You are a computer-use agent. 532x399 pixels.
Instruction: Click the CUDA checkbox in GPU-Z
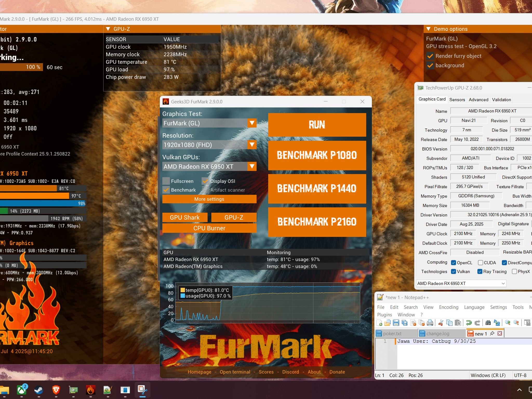point(481,263)
